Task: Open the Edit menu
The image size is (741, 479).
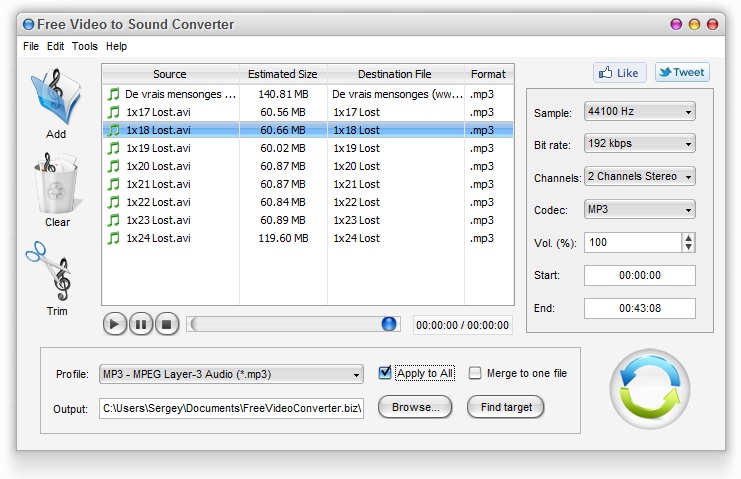Action: (x=55, y=46)
